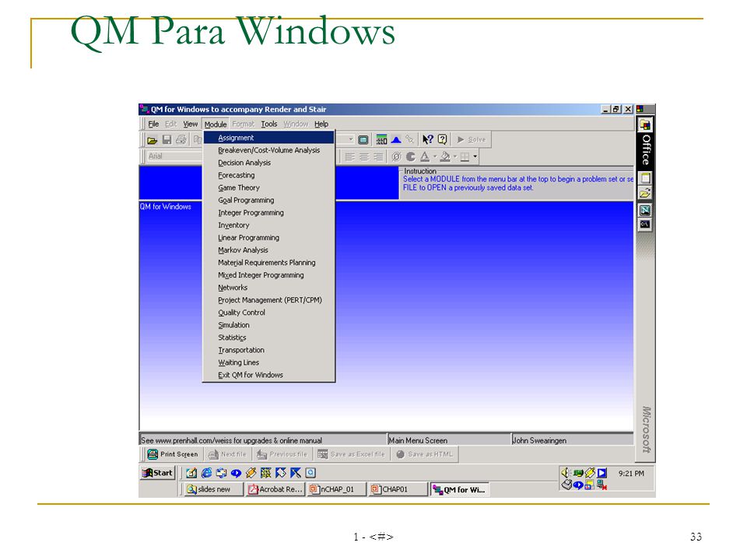
Task: Open the View menu
Action: click(191, 124)
